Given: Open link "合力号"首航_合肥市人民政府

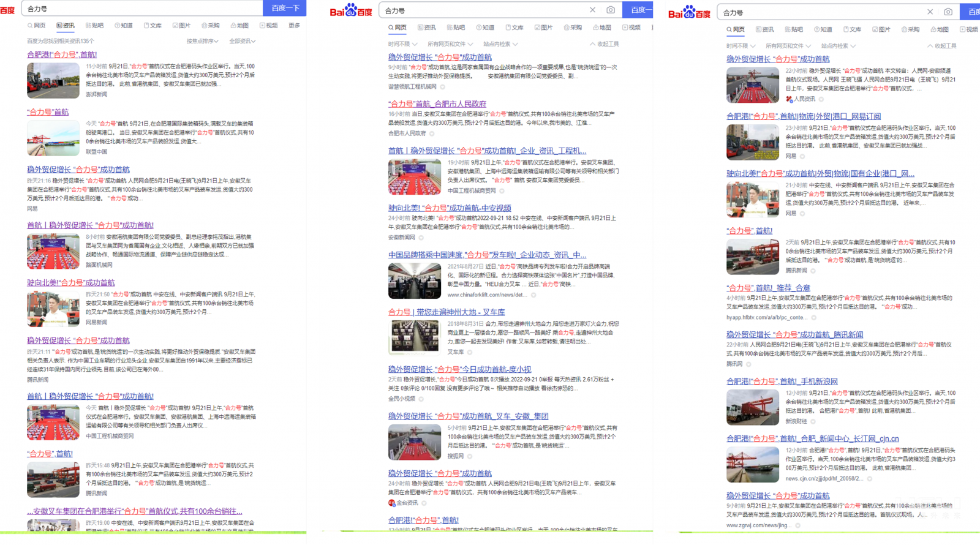Looking at the screenshot, I should [x=437, y=104].
